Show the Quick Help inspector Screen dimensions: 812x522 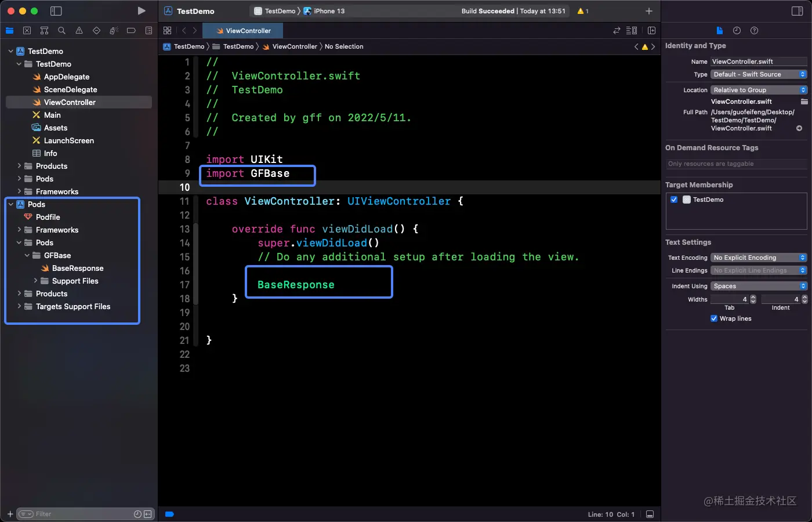[754, 31]
